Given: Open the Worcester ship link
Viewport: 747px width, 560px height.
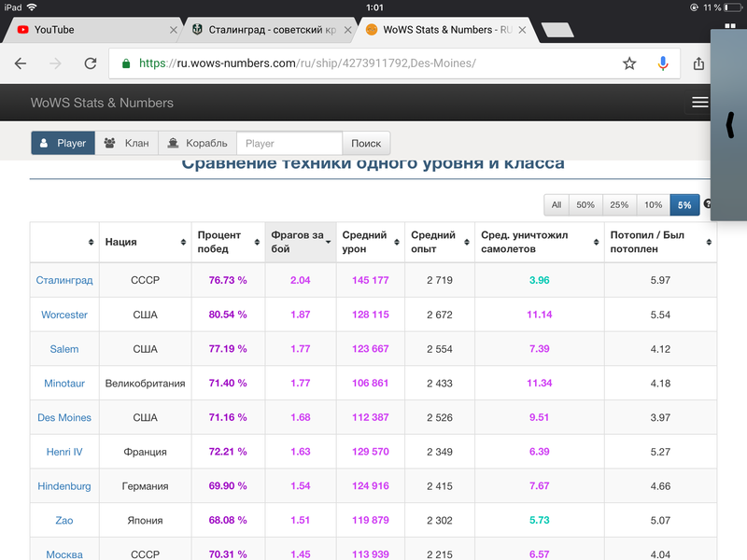Looking at the screenshot, I should (64, 315).
